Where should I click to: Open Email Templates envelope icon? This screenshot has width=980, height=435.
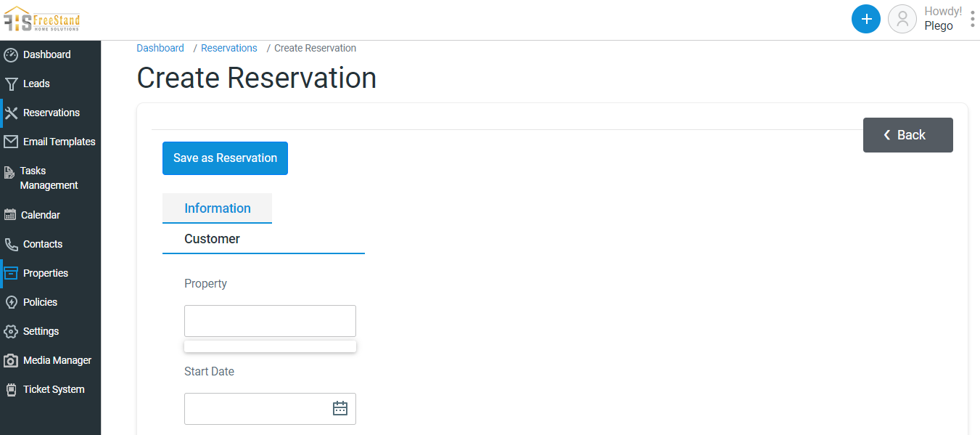point(11,142)
